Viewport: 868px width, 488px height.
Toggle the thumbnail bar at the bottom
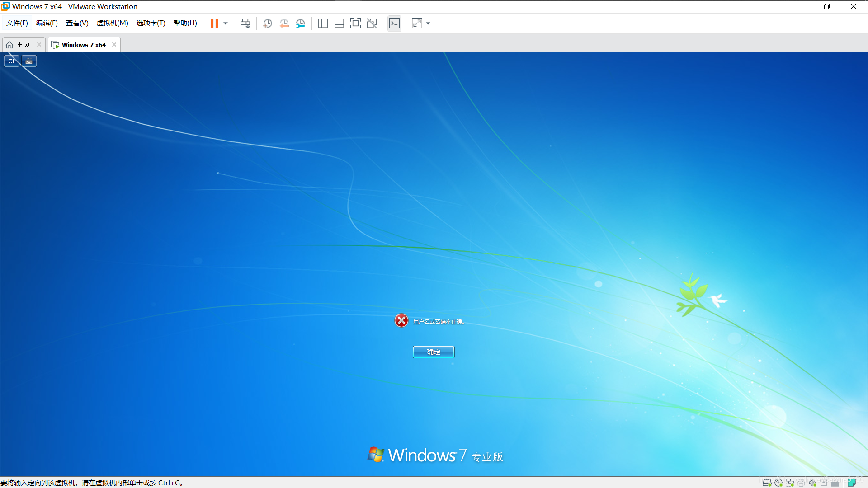(339, 23)
